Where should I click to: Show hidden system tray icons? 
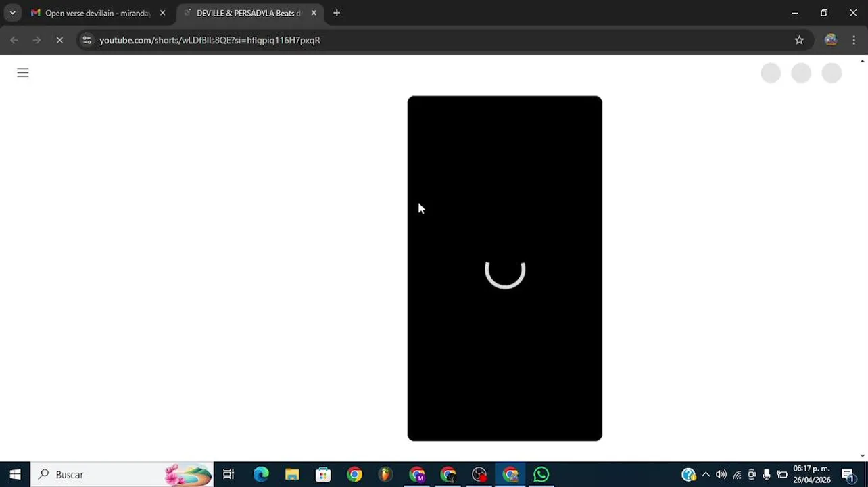tap(706, 475)
